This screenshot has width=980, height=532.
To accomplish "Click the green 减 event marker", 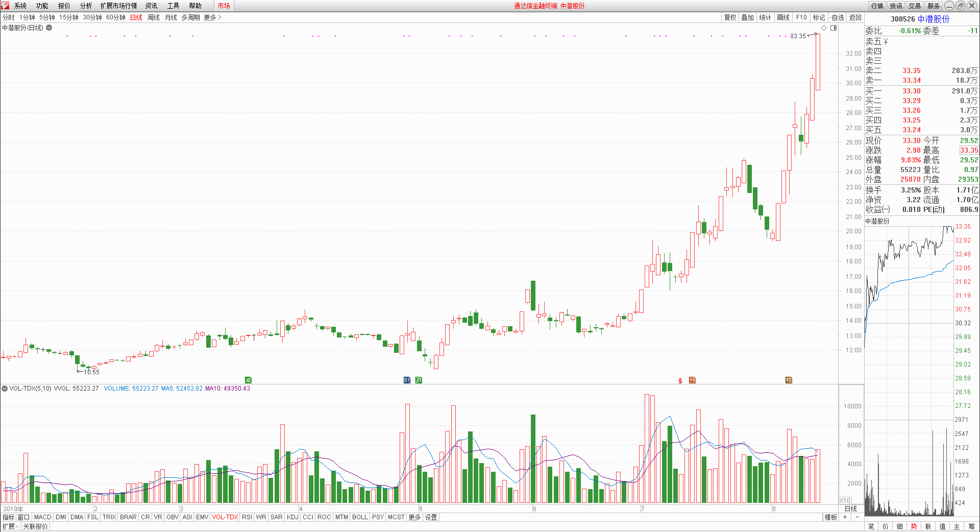I will tap(248, 380).
